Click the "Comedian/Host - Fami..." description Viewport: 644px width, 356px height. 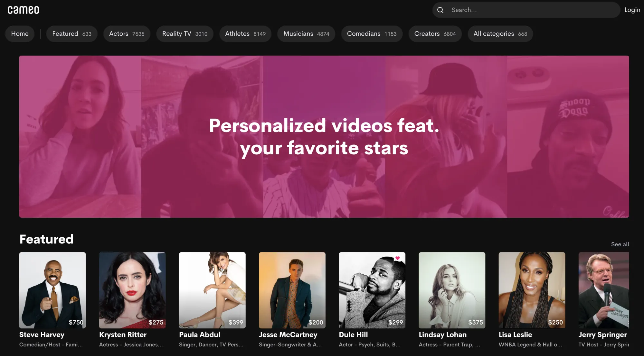(51, 345)
